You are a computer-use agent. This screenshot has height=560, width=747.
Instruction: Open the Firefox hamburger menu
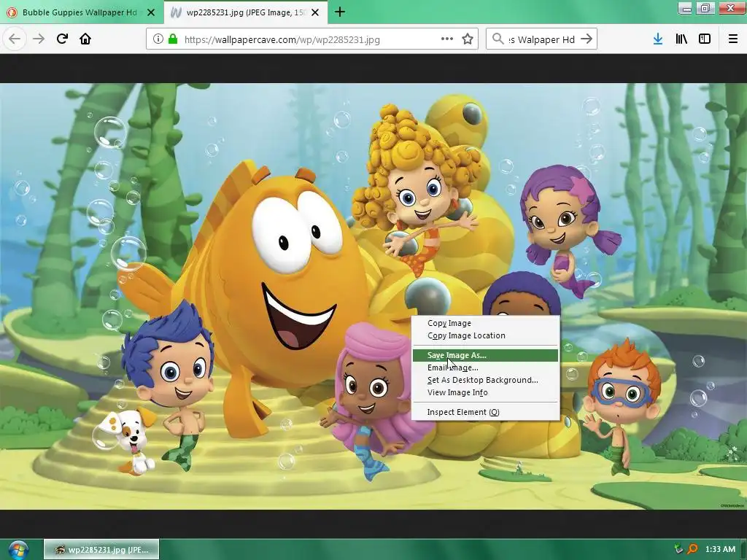pos(733,39)
